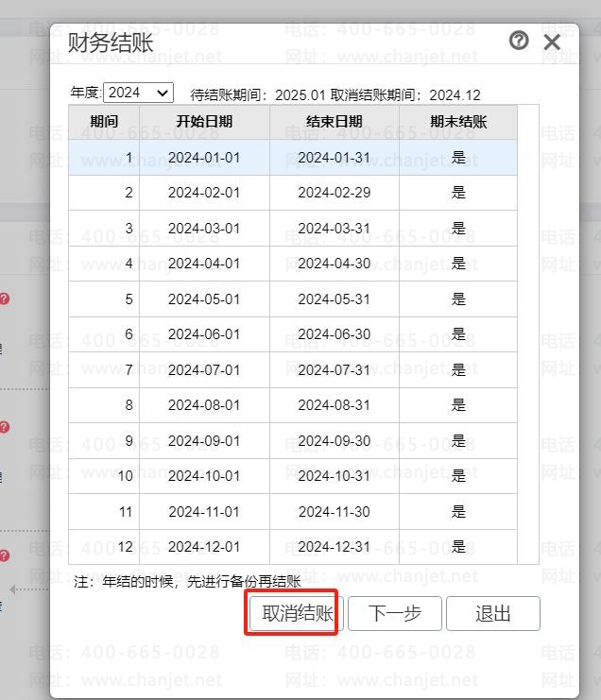The width and height of the screenshot is (601, 700).
Task: Click the period number 1 cell
Action: 104,158
